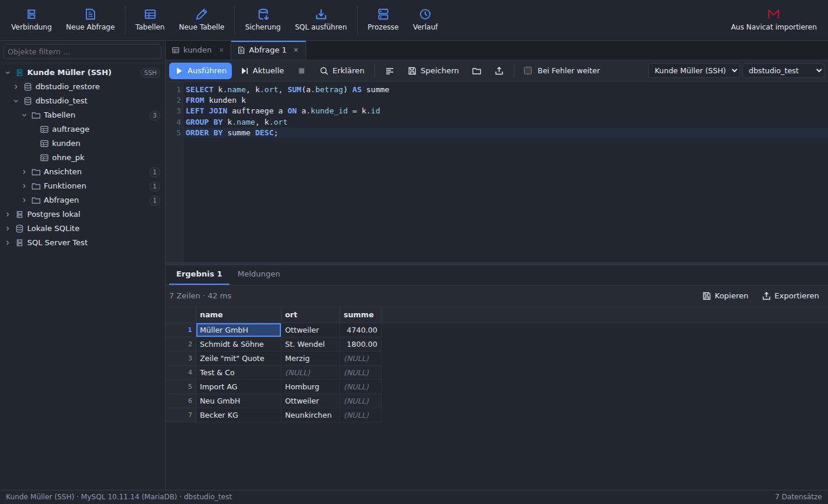Click the Erklären button

pyautogui.click(x=342, y=71)
